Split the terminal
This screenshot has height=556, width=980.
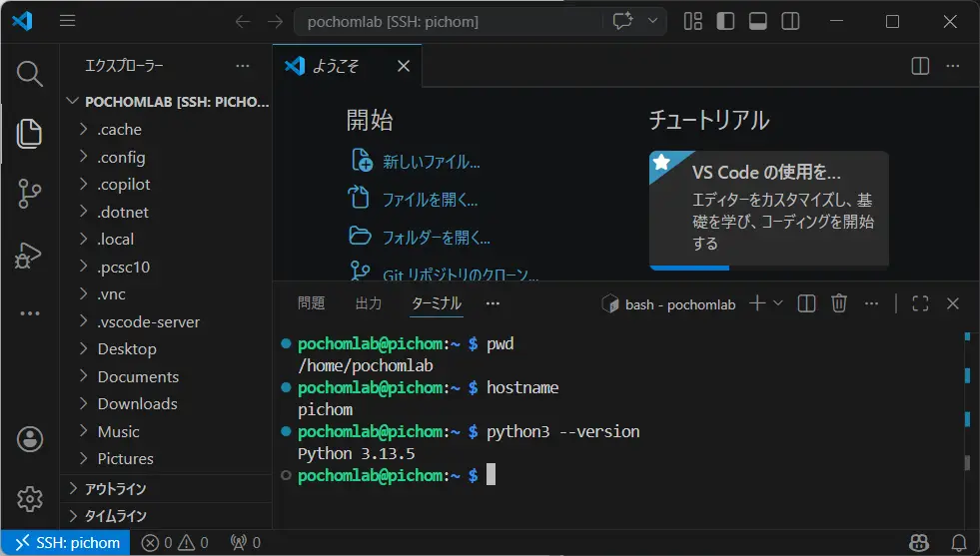click(807, 303)
